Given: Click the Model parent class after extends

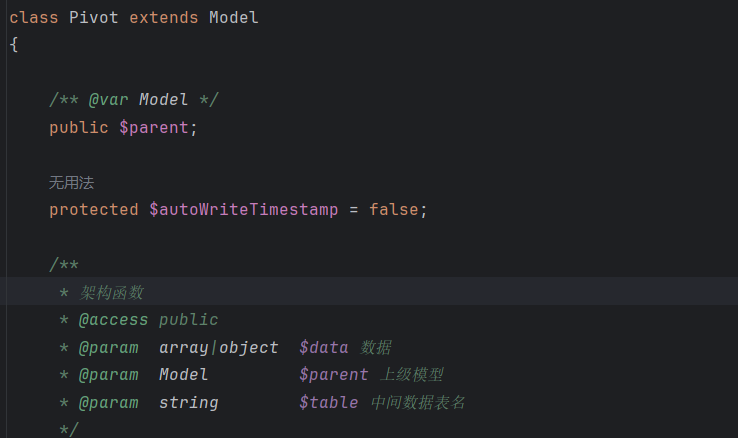Looking at the screenshot, I should click(233, 18).
